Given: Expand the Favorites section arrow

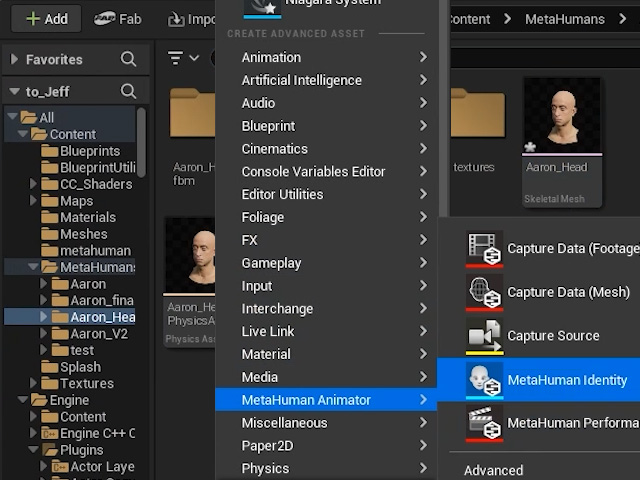Looking at the screenshot, I should (14, 59).
